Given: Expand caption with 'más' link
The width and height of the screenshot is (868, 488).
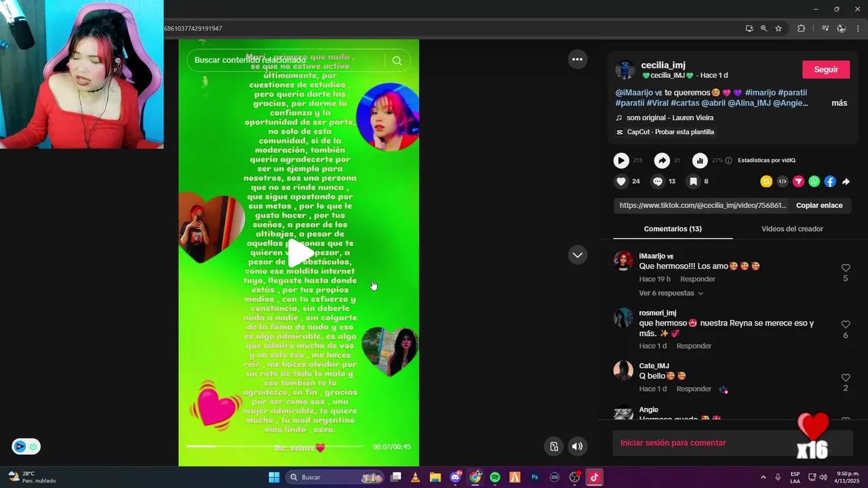Looking at the screenshot, I should pos(840,103).
